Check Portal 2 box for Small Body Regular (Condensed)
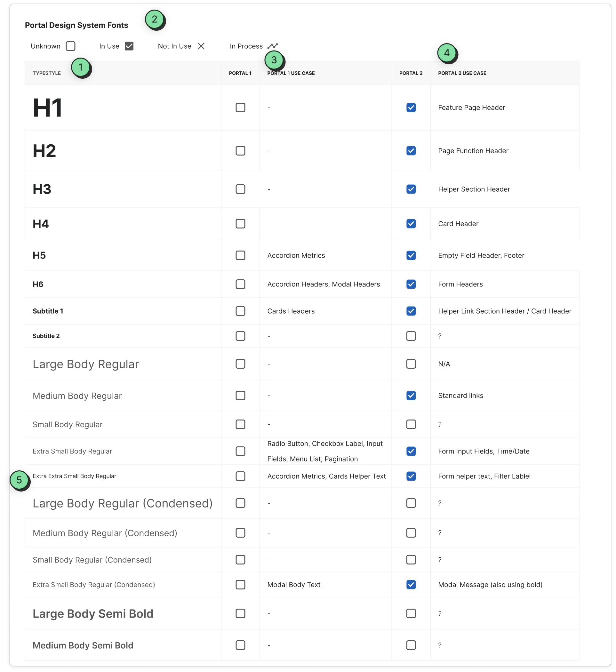Screen dimensions: 616x672 point(411,559)
